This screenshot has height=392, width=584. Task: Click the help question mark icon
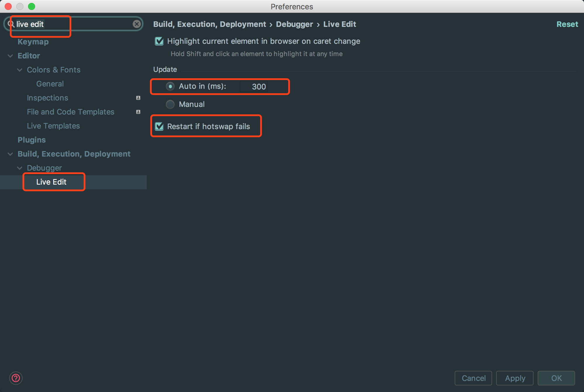pos(16,378)
